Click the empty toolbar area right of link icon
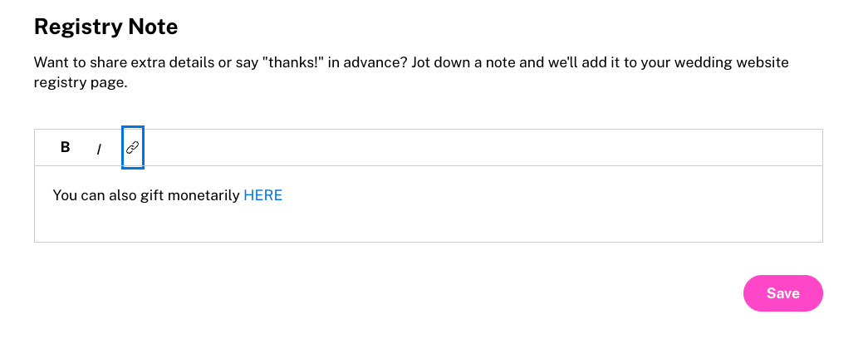The height and width of the screenshot is (339, 868). [x=482, y=147]
